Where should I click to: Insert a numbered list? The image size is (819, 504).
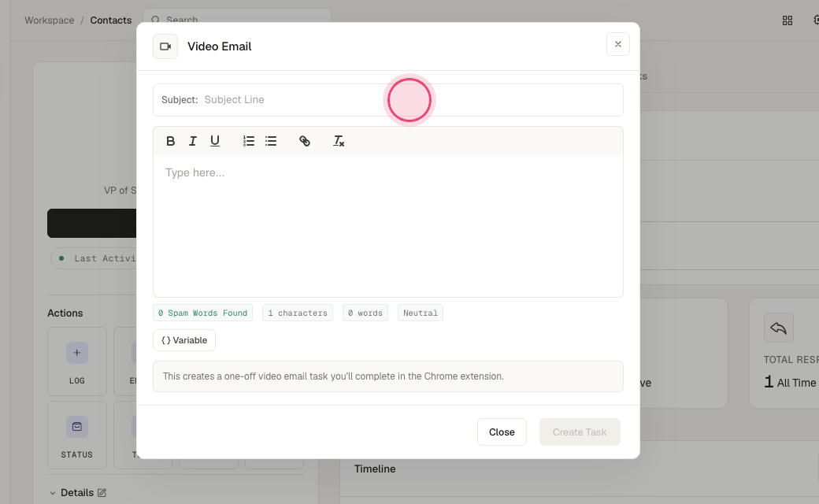pyautogui.click(x=249, y=141)
